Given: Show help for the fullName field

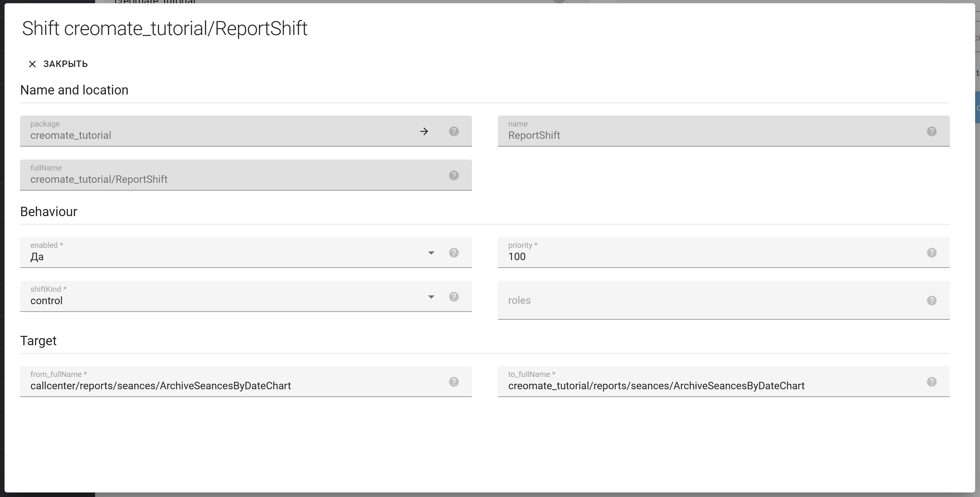Looking at the screenshot, I should (x=454, y=175).
